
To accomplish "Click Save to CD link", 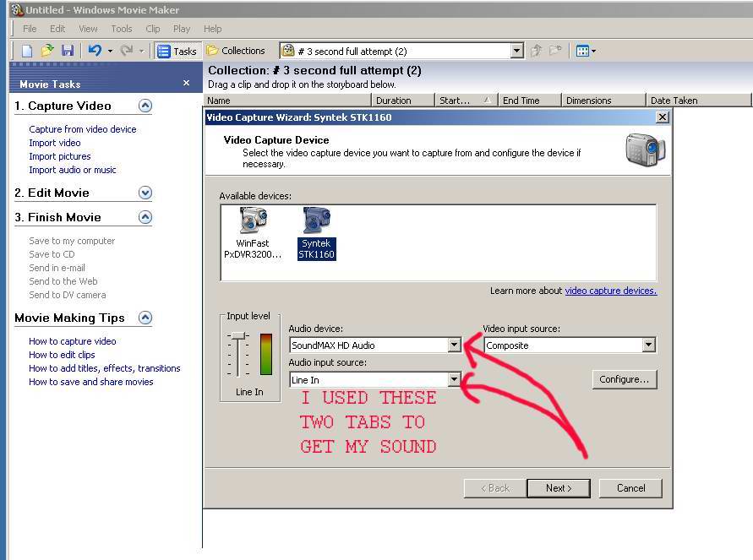I will (x=52, y=254).
